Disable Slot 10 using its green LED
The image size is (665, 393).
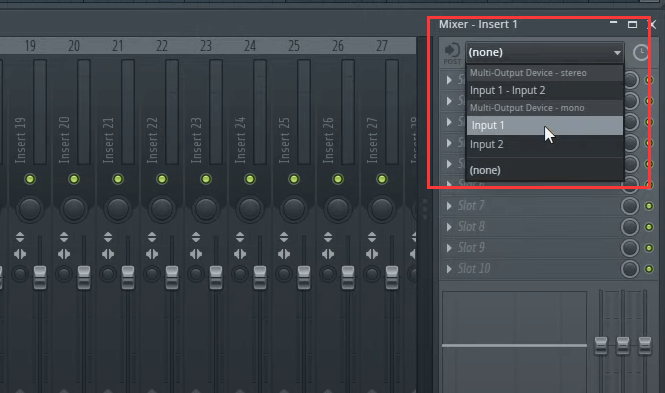point(649,269)
